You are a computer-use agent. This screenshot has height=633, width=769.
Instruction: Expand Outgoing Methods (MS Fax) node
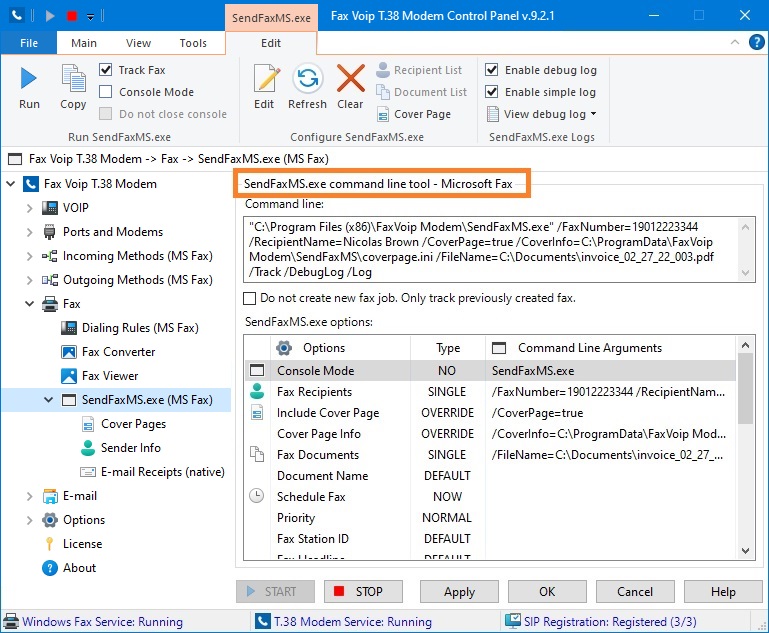pos(29,280)
